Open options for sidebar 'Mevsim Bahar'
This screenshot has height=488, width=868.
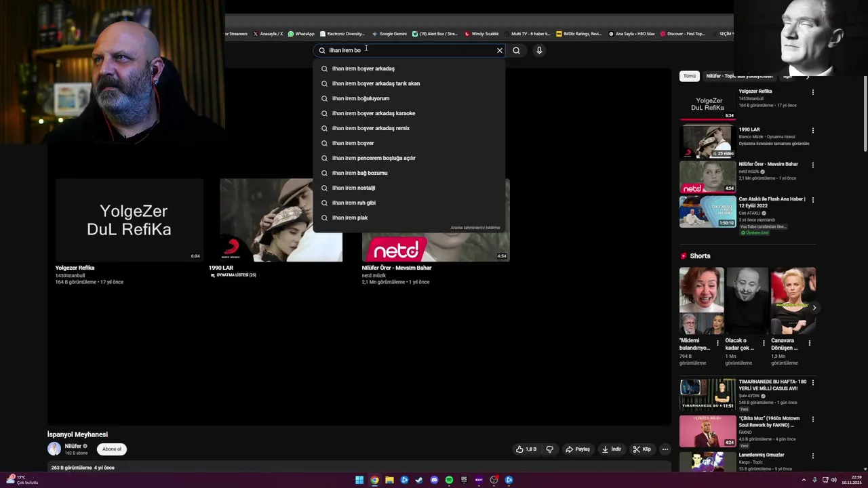pos(812,165)
